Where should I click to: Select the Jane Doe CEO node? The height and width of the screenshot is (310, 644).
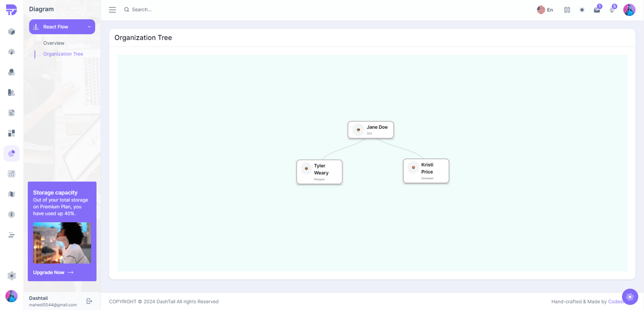[x=371, y=130]
